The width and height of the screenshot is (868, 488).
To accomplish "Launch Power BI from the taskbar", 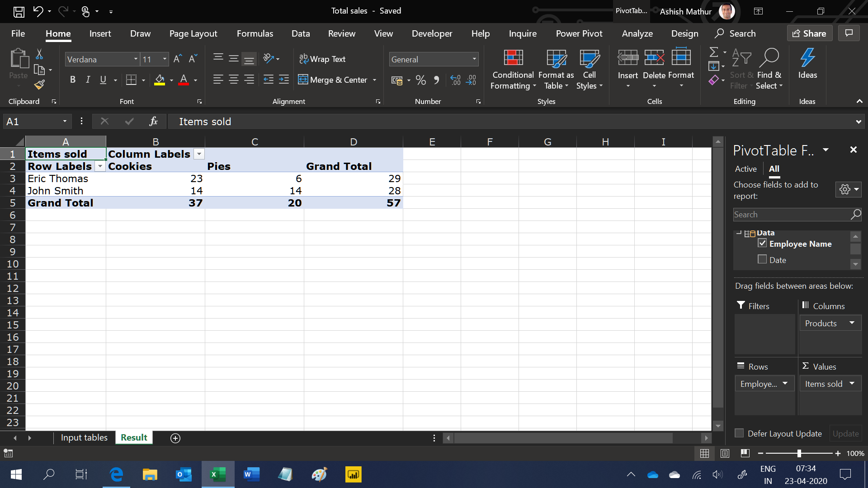I will click(353, 474).
